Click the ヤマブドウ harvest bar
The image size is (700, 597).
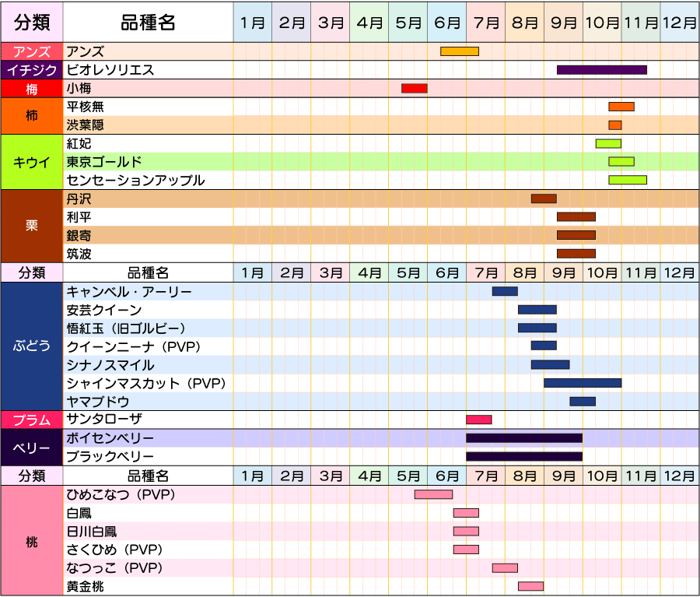pos(583,402)
